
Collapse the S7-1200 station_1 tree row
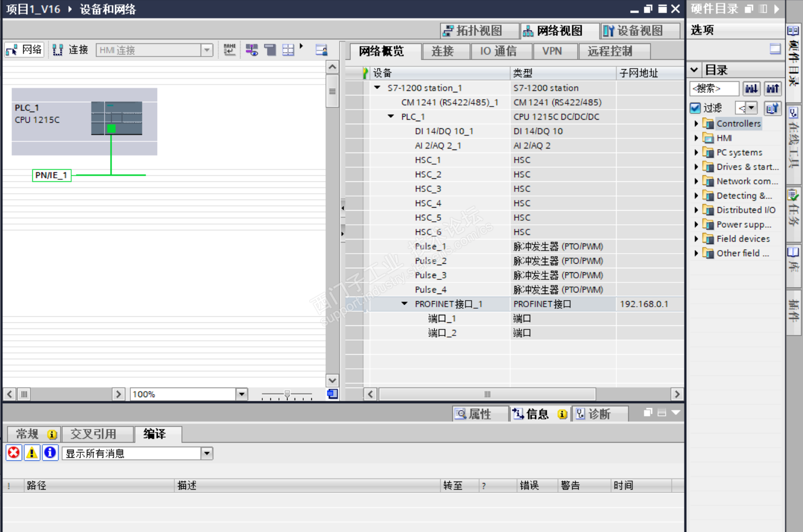coord(377,87)
